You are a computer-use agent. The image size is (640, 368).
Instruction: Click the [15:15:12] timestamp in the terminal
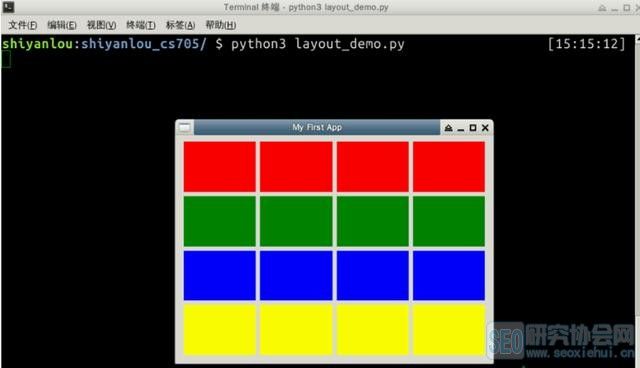(x=587, y=44)
